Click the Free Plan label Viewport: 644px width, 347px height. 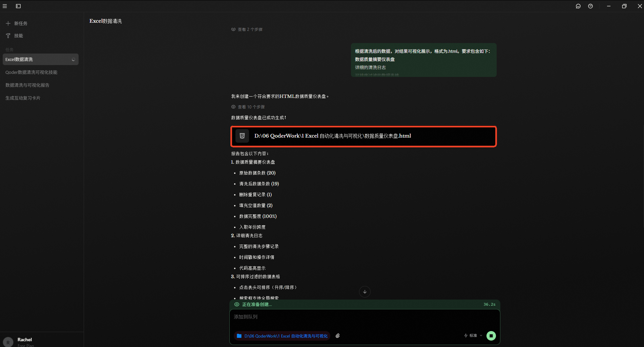pyautogui.click(x=26, y=345)
